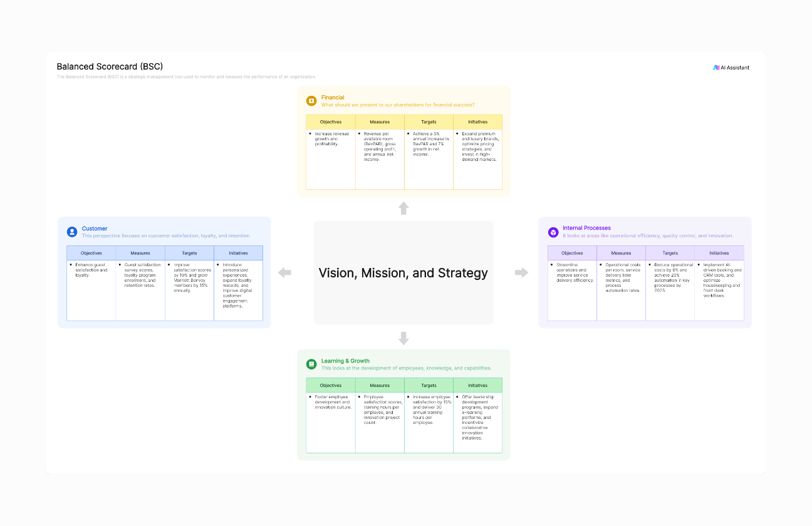Select Internal Processes Initiatives header cell

pos(719,254)
